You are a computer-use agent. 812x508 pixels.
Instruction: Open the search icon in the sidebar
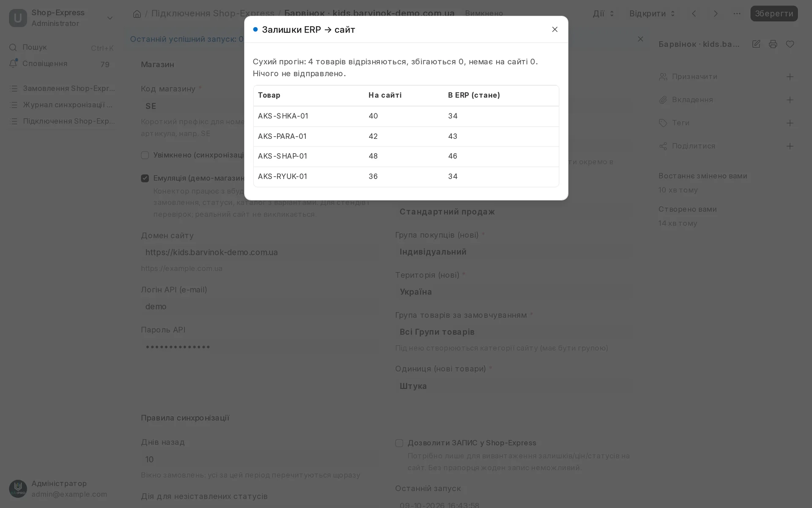point(13,47)
